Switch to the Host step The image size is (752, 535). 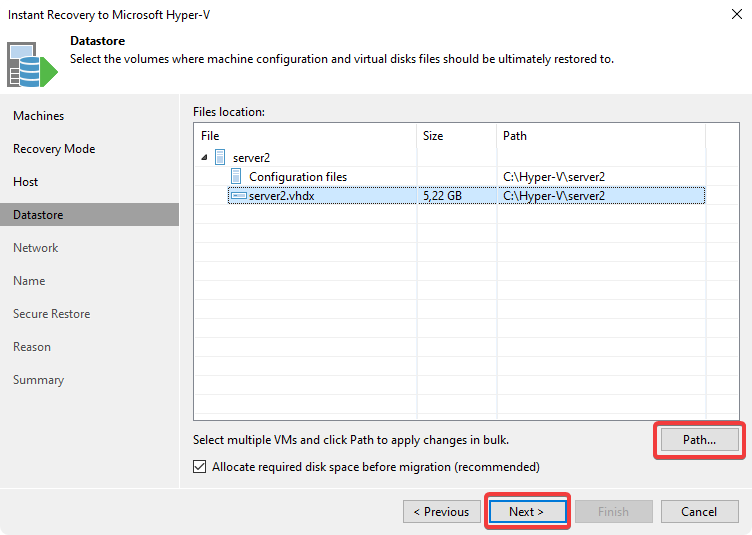pos(26,182)
